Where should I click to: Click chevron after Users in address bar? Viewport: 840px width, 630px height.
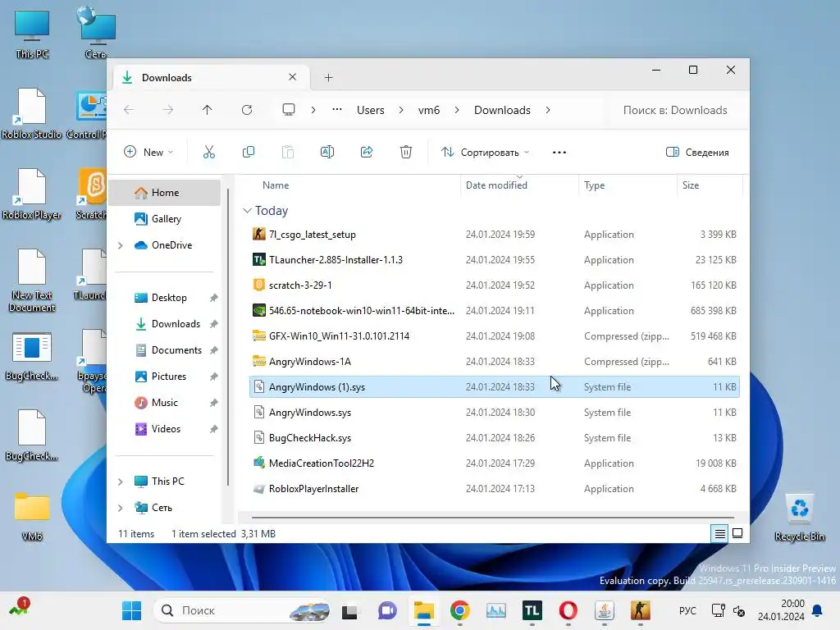pyautogui.click(x=401, y=110)
